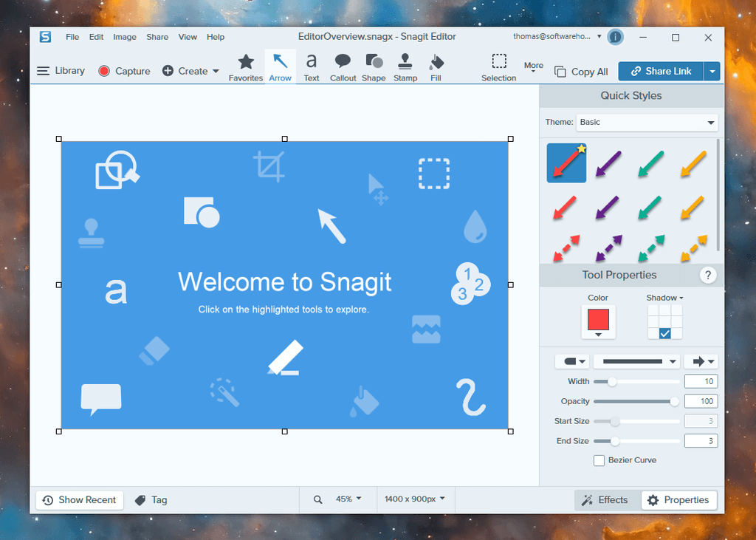Viewport: 756px width, 540px height.
Task: Select the starred red arrow quick style
Action: pos(566,163)
